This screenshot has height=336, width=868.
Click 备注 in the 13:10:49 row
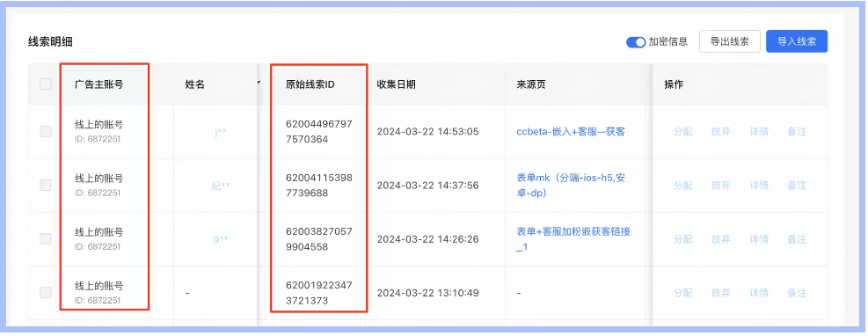(797, 293)
